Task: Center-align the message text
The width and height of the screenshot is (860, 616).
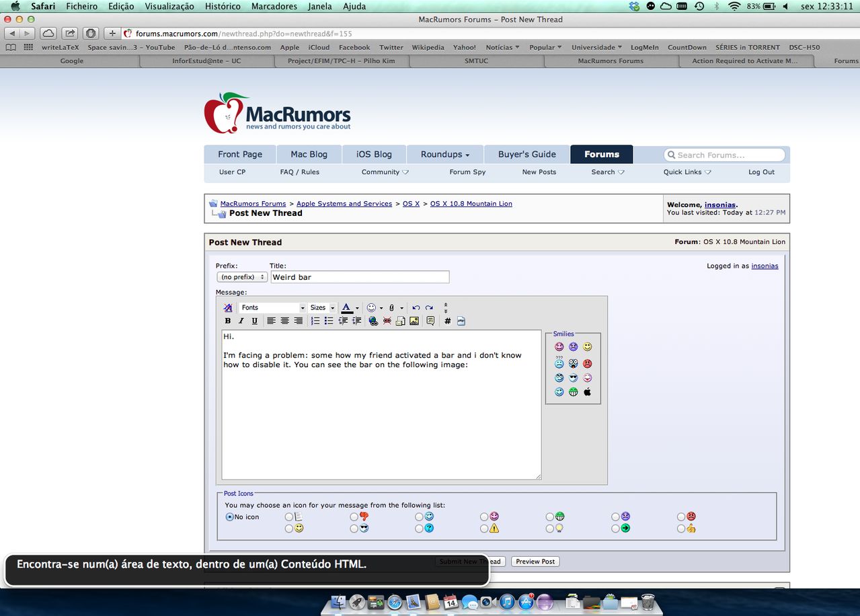Action: [284, 321]
